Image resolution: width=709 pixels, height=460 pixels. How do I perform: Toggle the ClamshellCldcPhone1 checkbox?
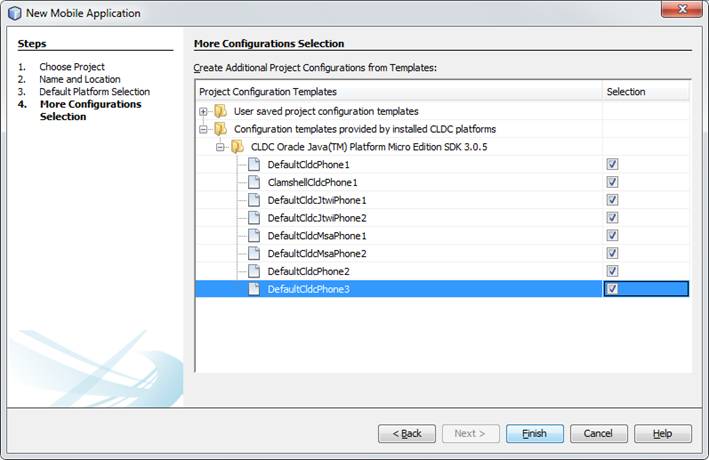pyautogui.click(x=612, y=182)
